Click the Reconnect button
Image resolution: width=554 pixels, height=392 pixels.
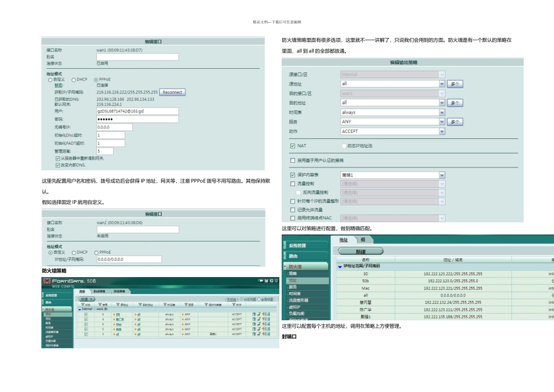coord(173,92)
